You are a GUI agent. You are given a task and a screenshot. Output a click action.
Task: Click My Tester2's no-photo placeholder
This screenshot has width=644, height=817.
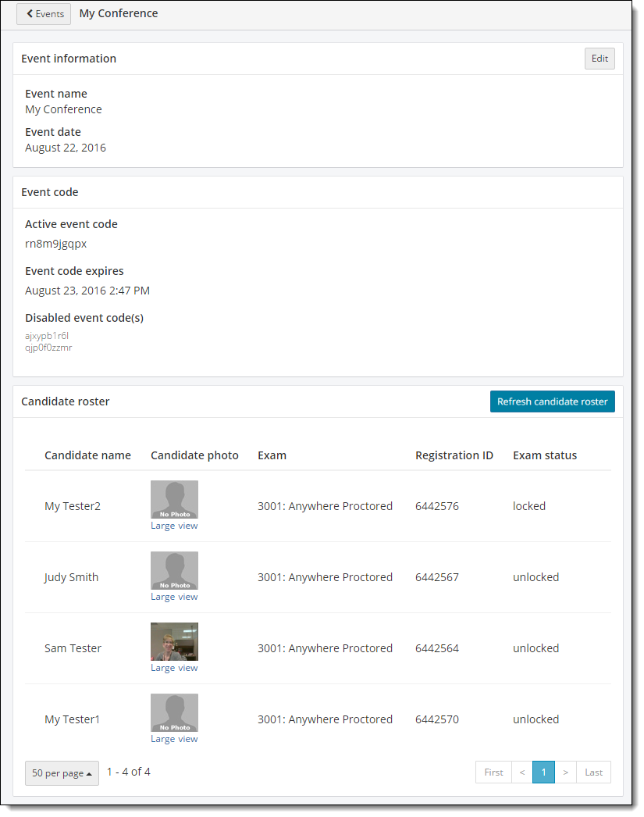[174, 499]
